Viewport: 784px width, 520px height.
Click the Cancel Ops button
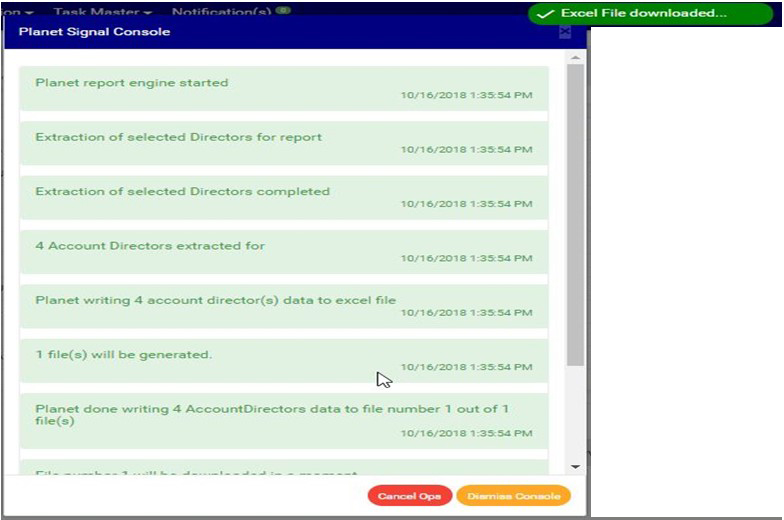coord(409,496)
